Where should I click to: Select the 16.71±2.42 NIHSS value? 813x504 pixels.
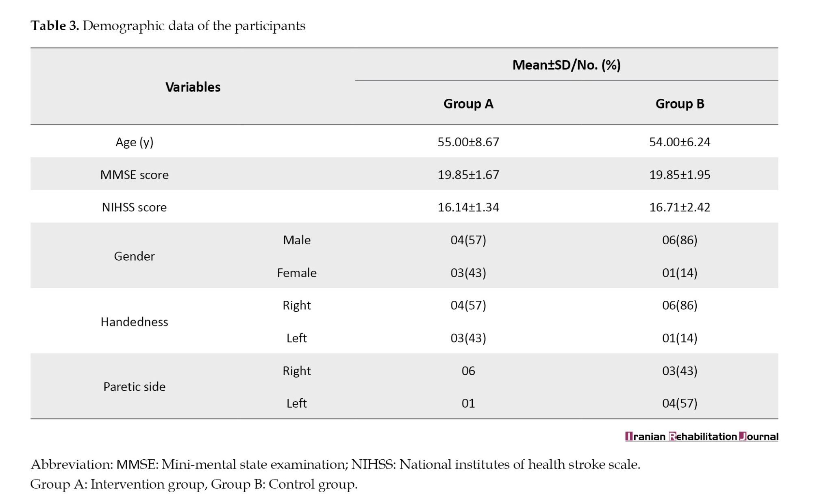[x=680, y=207]
